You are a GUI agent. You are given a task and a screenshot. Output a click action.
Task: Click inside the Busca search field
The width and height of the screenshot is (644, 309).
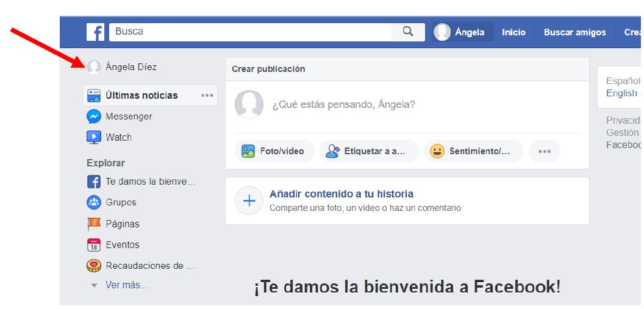click(x=250, y=32)
